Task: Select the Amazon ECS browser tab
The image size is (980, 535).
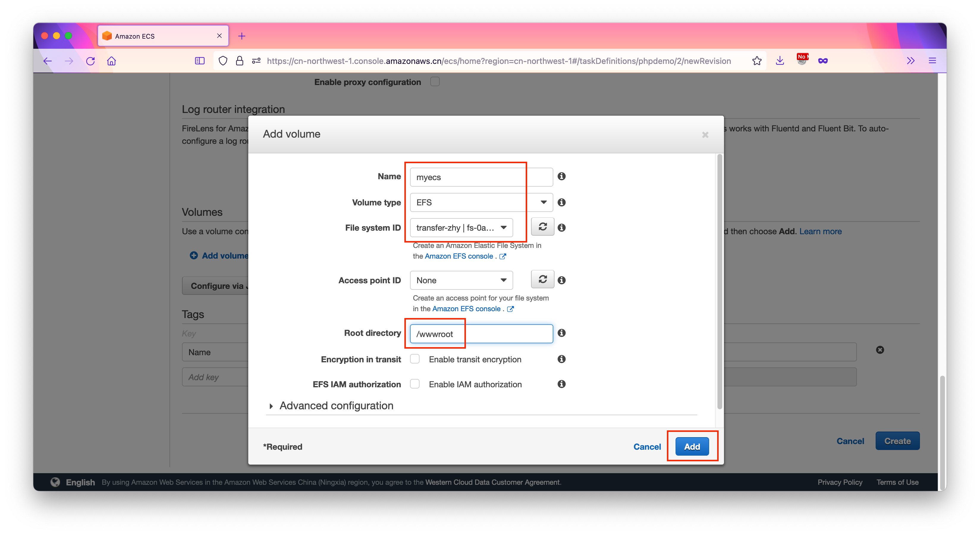Action: tap(163, 36)
